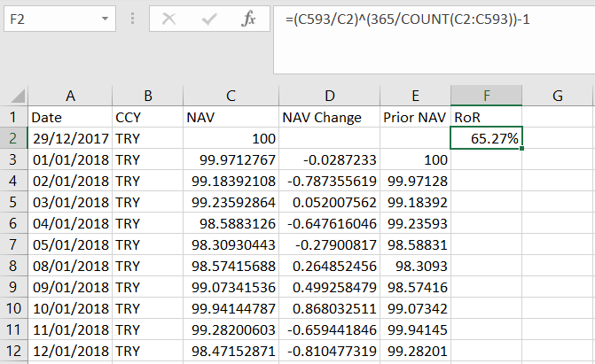Select date cell 02/01/2018
The image size is (595, 364).
(70, 181)
